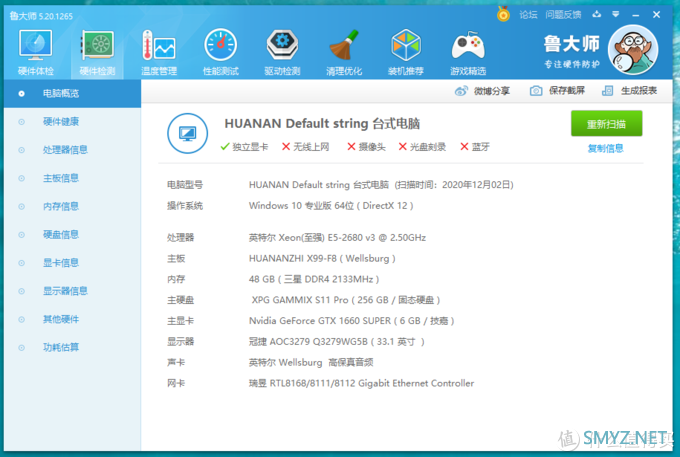Click the GeForce GTX 1660 SUPER value
Viewport: 680px width, 457px height.
352,321
